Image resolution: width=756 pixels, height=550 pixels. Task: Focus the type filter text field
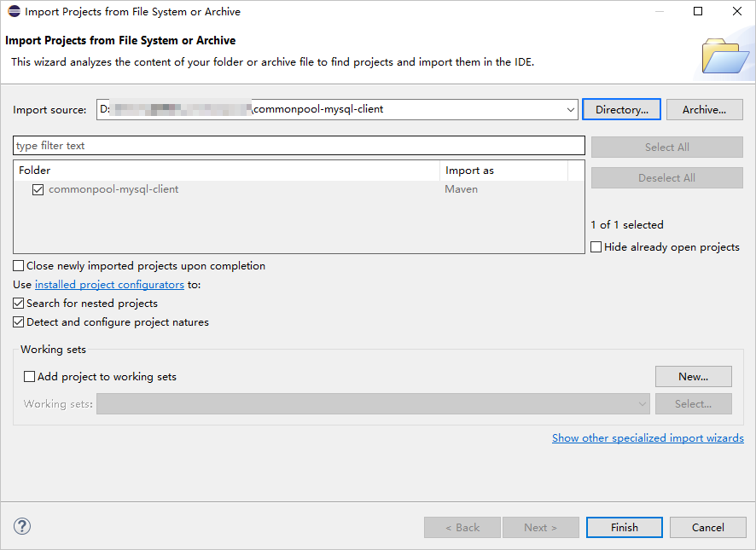point(299,146)
